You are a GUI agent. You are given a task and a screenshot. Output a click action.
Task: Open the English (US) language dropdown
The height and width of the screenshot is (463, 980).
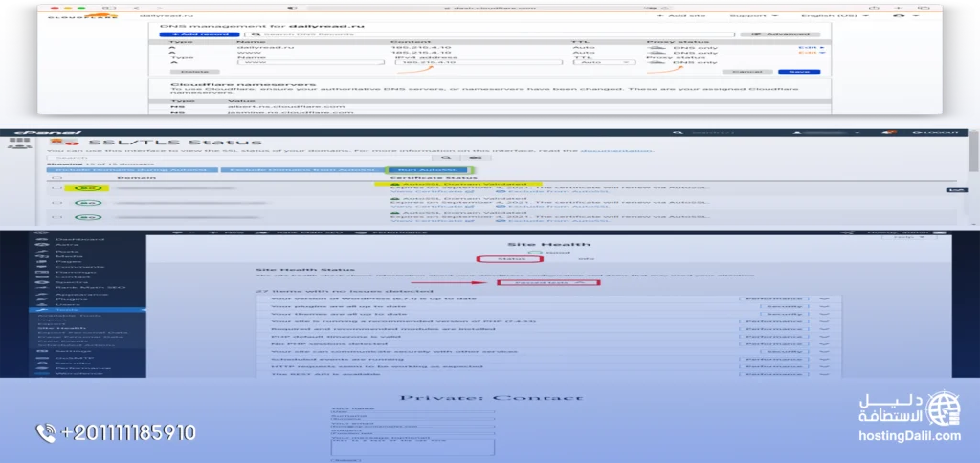click(x=835, y=15)
